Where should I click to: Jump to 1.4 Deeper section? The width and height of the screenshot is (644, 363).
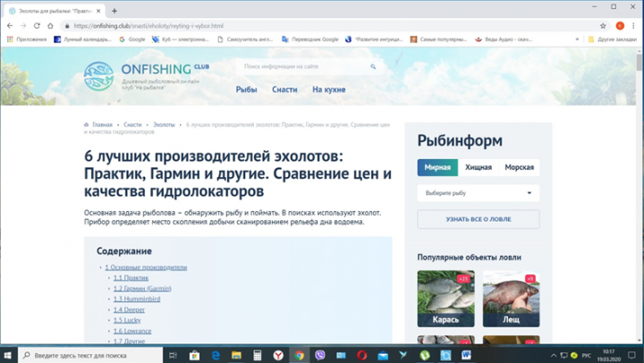pyautogui.click(x=129, y=309)
